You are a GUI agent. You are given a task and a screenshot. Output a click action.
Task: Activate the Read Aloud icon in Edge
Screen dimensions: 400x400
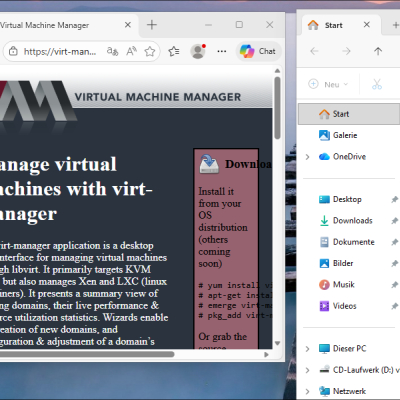coord(131,51)
